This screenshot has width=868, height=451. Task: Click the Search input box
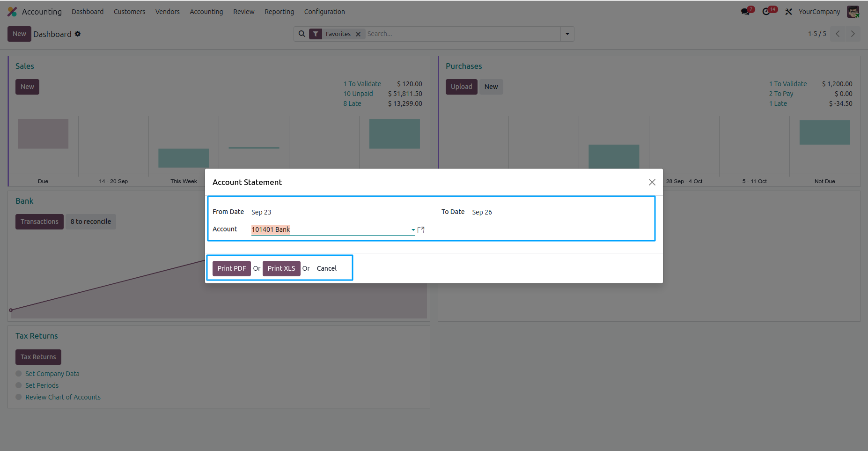click(463, 34)
